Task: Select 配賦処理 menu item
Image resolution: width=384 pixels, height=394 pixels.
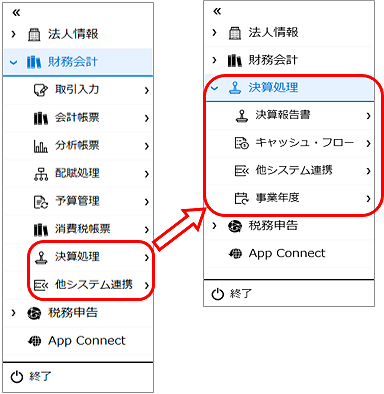Action: [x=78, y=174]
